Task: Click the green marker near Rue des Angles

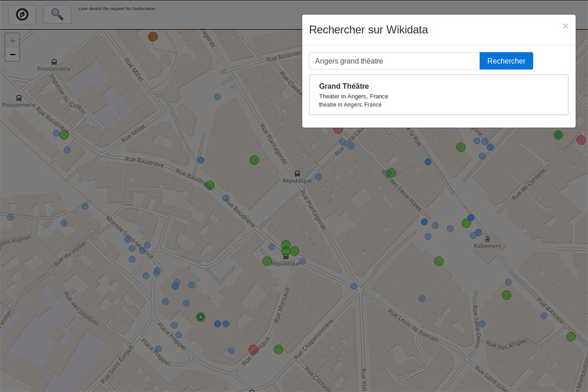Action: [x=506, y=295]
